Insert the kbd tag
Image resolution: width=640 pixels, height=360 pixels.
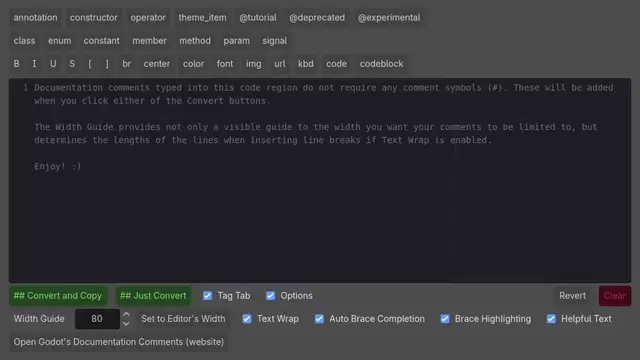[306, 64]
